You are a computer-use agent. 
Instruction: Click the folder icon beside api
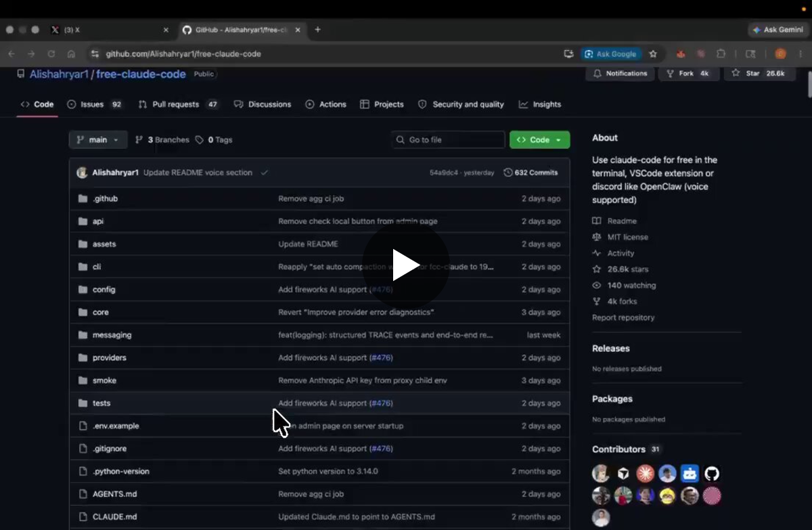[x=83, y=221]
